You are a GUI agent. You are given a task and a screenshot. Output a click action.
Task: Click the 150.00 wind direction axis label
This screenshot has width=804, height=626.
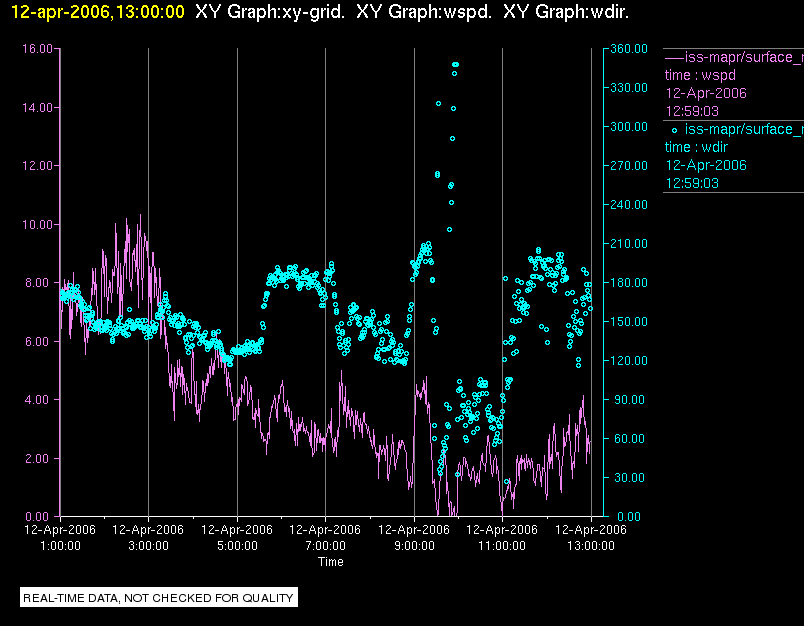tap(629, 321)
